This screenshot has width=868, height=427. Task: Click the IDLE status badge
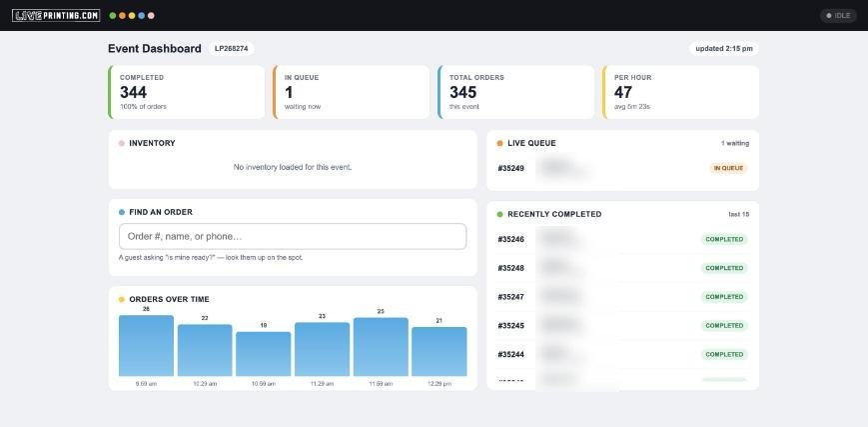tap(838, 16)
